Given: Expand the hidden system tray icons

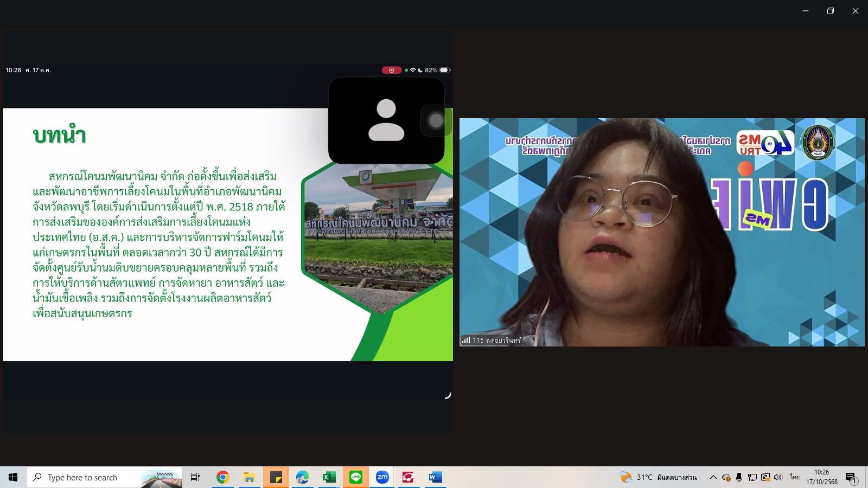Looking at the screenshot, I should (713, 477).
